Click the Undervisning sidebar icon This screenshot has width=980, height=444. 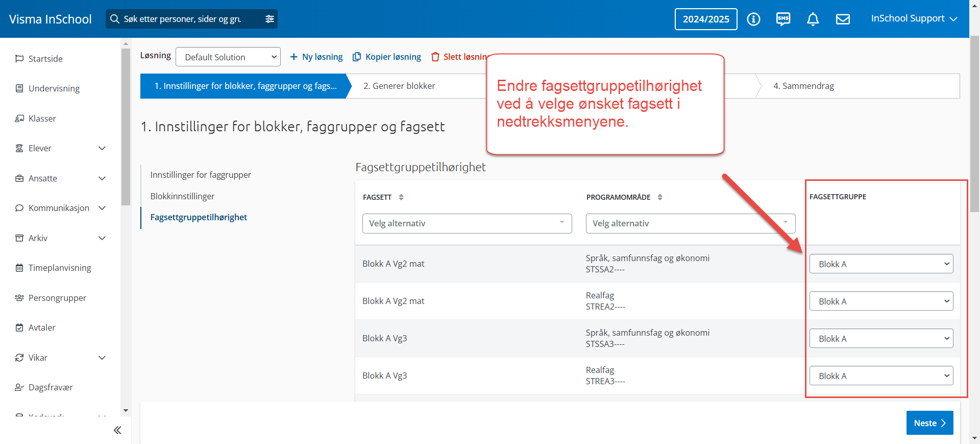pos(19,88)
